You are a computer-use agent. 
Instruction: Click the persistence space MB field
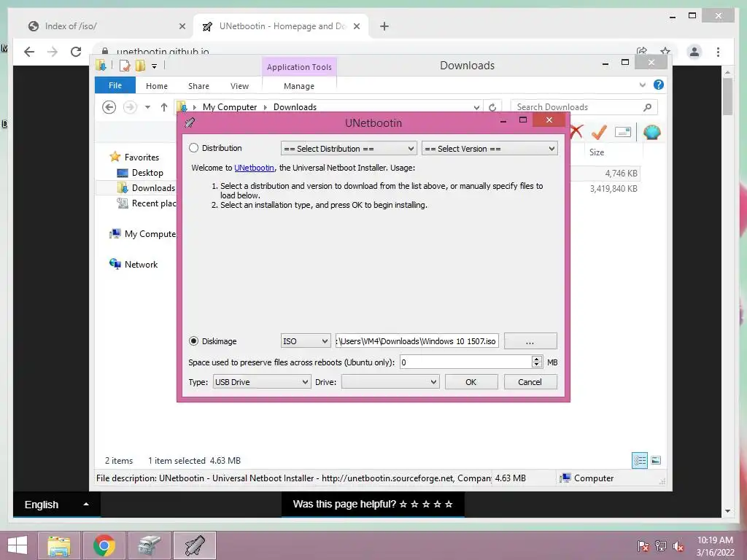tap(465, 362)
